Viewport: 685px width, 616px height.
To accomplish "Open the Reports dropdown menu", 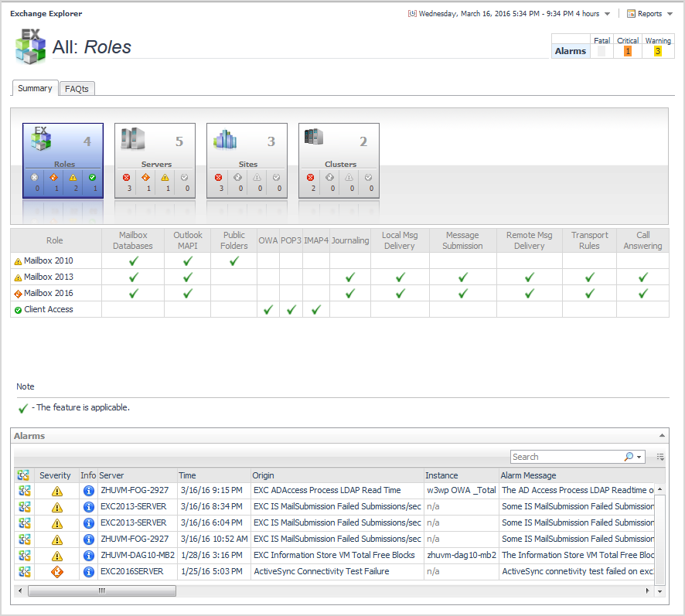I will pos(649,14).
